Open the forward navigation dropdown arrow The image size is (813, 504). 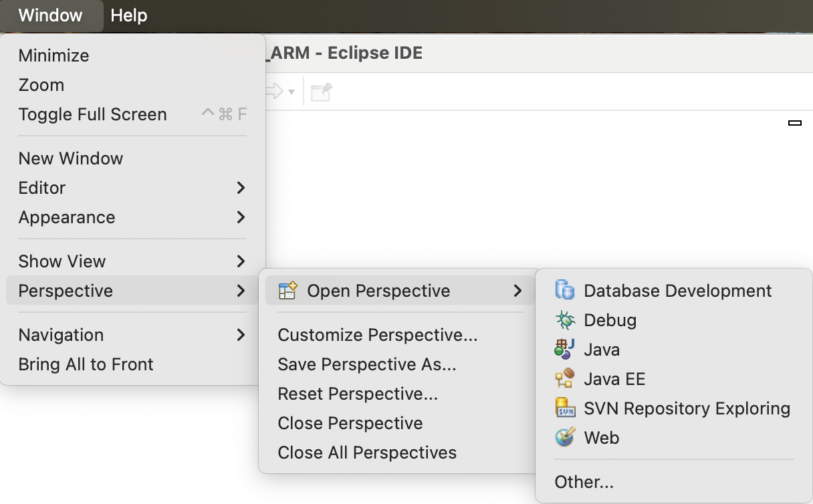(292, 92)
